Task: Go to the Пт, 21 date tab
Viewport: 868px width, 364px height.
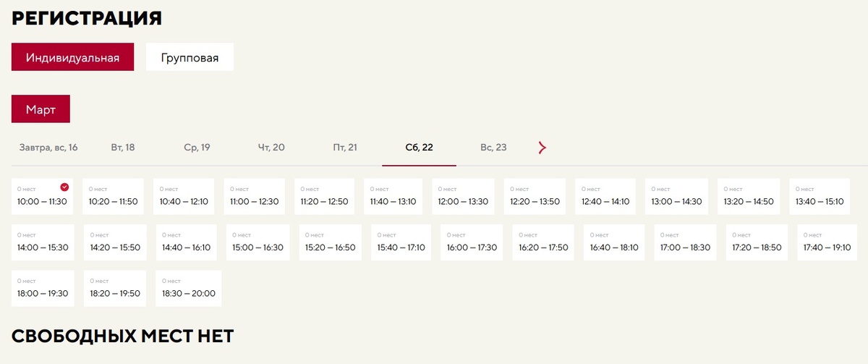Action: pyautogui.click(x=345, y=148)
